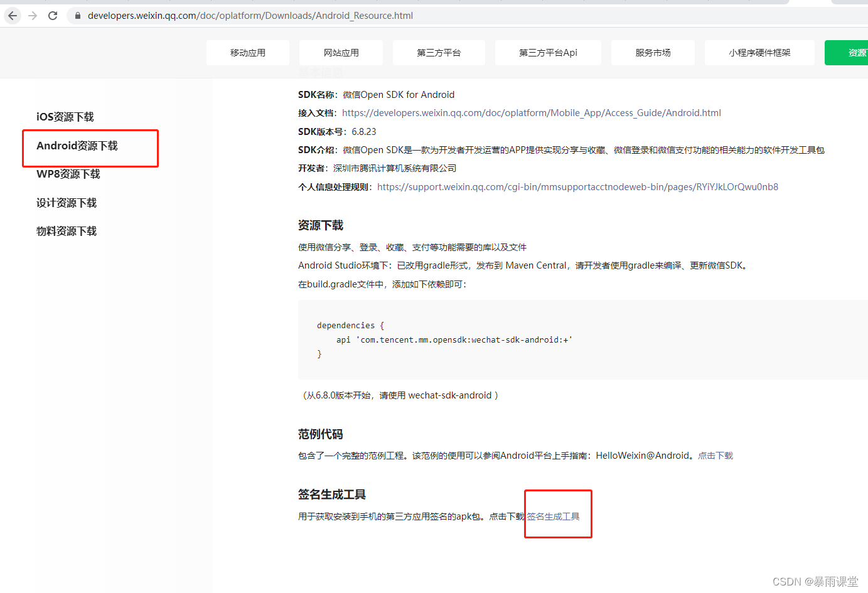Click 点击下载 for the sample code
Viewport: 868px width, 593px height.
click(x=715, y=456)
